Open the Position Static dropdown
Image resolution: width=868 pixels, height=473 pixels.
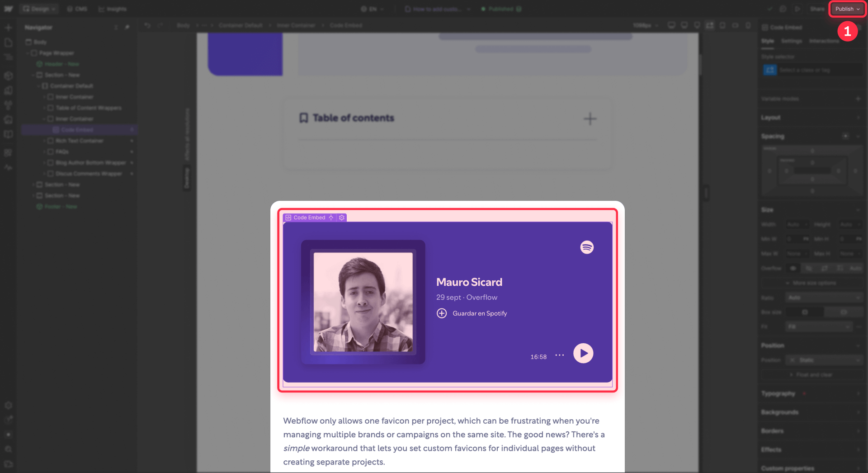click(824, 360)
